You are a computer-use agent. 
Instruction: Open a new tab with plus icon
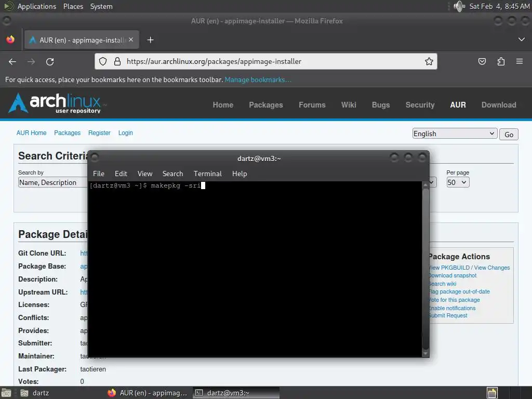pos(150,40)
